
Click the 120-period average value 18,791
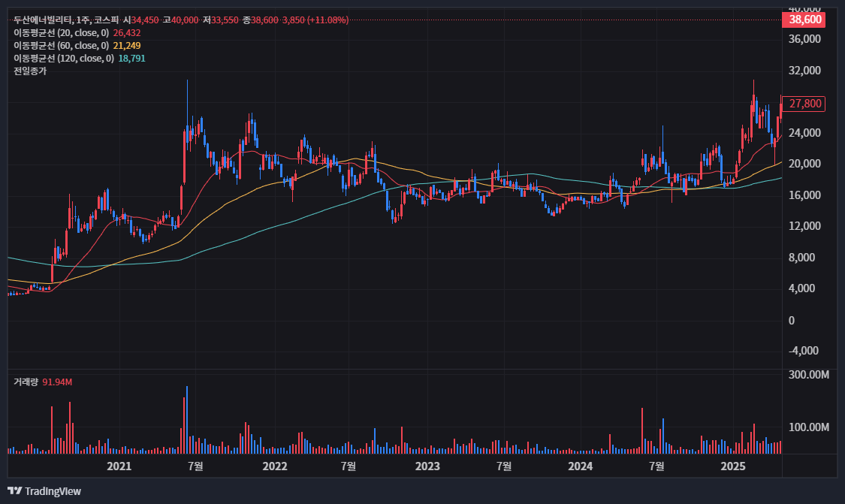pyautogui.click(x=131, y=59)
